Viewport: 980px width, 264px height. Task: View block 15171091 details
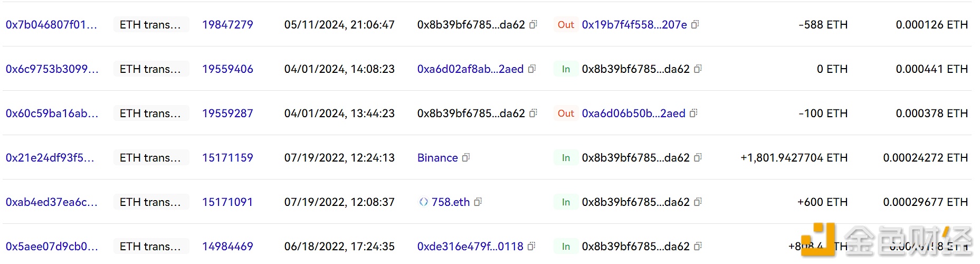227,202
